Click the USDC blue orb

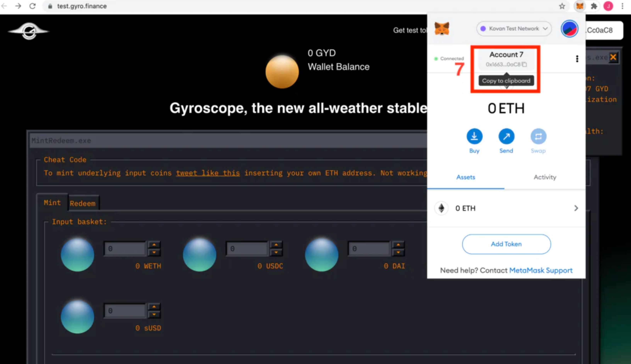pyautogui.click(x=199, y=255)
